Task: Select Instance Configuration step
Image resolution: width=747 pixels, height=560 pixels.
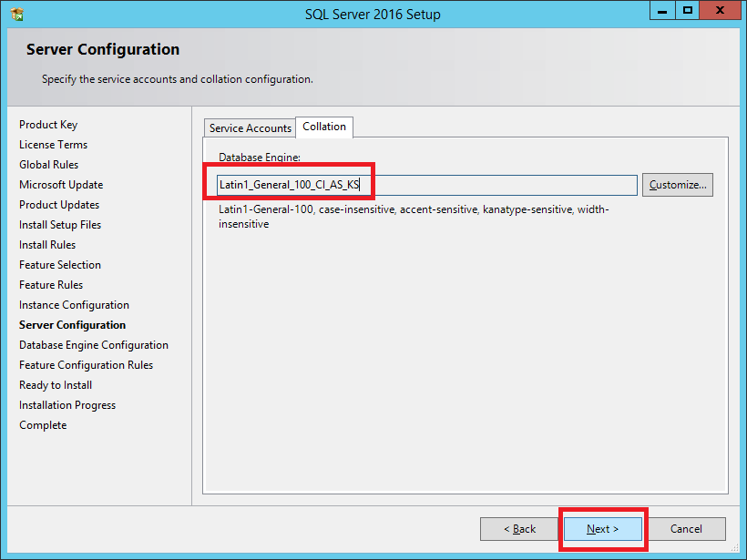Action: pyautogui.click(x=74, y=305)
